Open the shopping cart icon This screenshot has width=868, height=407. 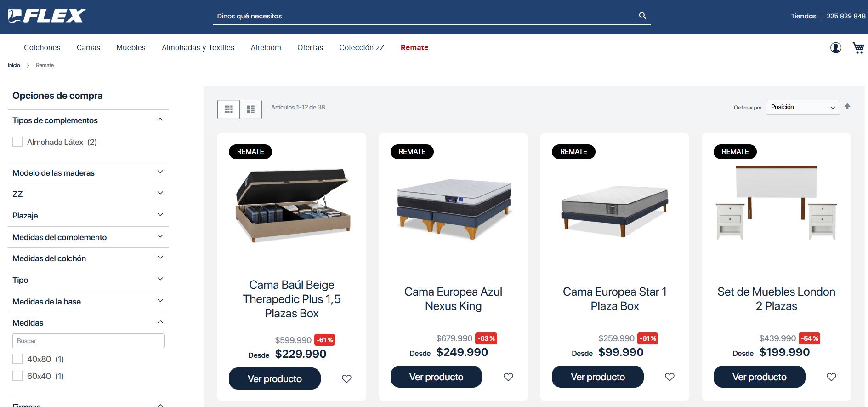(x=858, y=48)
